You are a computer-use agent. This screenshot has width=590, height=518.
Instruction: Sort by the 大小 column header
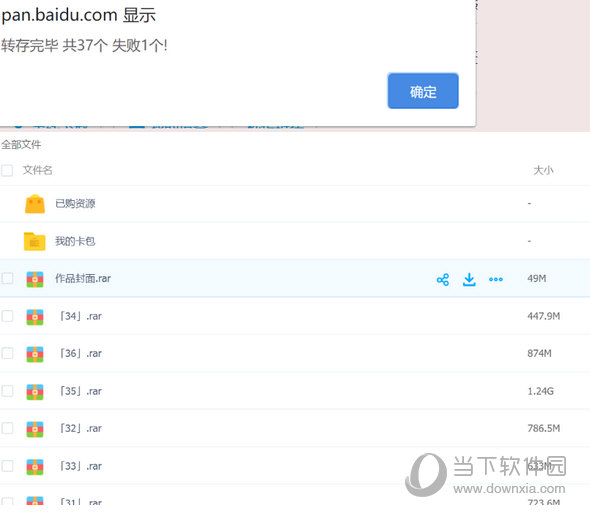point(543,170)
